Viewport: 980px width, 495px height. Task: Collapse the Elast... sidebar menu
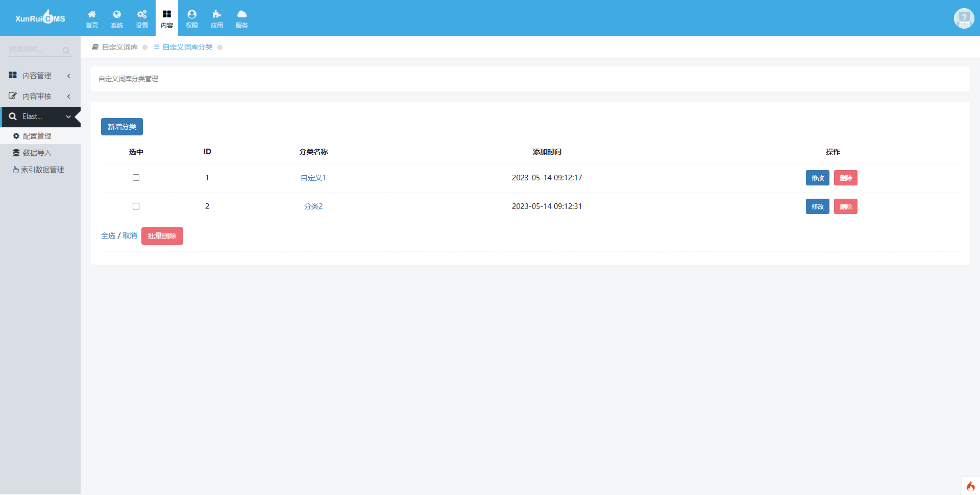(40, 116)
